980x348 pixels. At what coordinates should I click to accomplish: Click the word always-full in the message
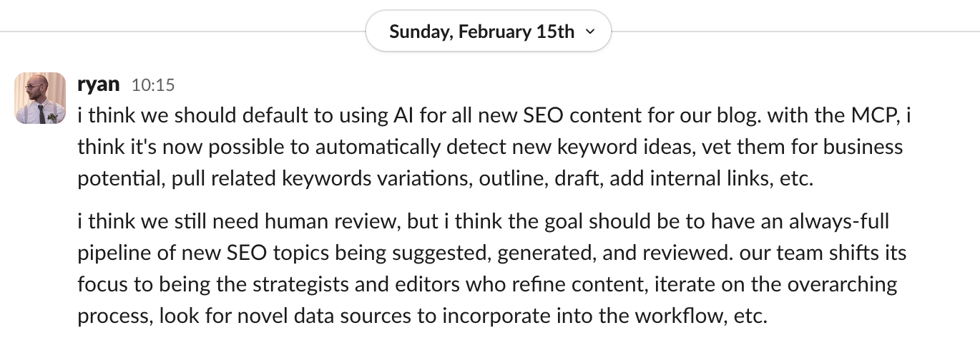tap(838, 221)
